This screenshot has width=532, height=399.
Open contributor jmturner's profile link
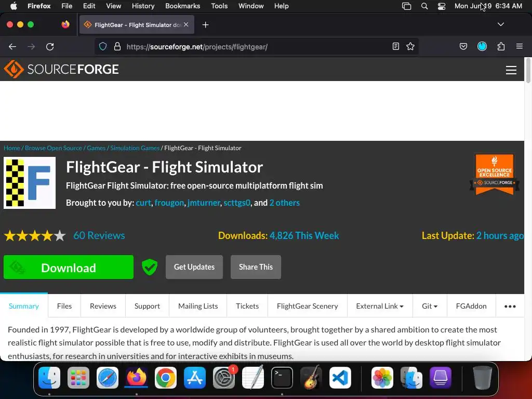tap(204, 203)
